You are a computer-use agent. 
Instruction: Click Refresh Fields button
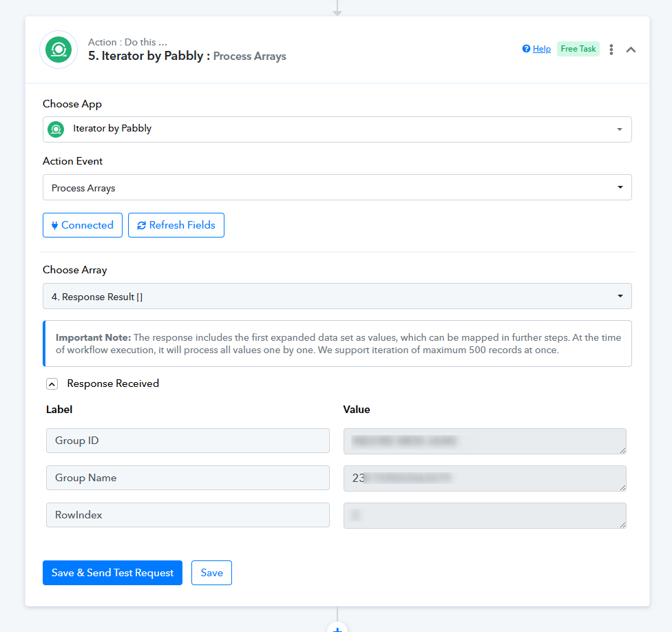(176, 225)
